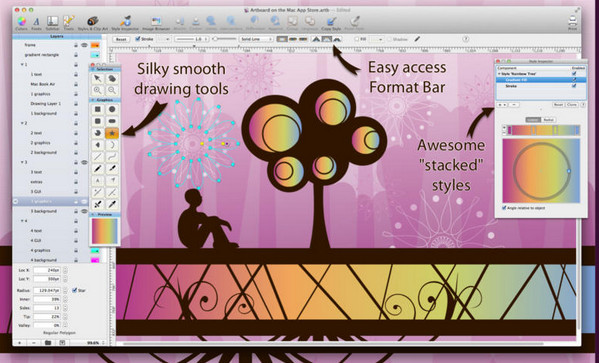Select the pie wedge shape tool
This screenshot has width=599, height=363.
[98, 133]
